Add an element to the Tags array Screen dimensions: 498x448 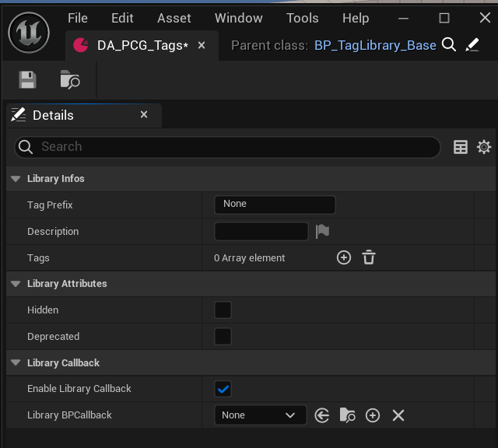[x=344, y=257]
